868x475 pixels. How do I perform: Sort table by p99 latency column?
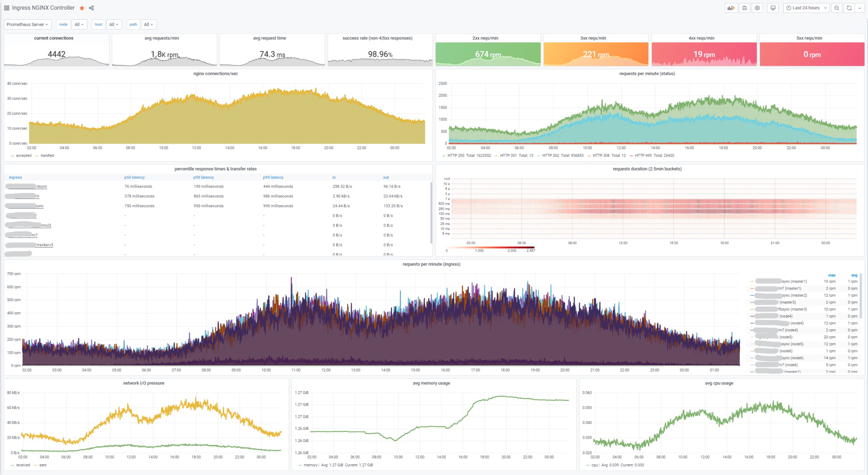pos(273,177)
